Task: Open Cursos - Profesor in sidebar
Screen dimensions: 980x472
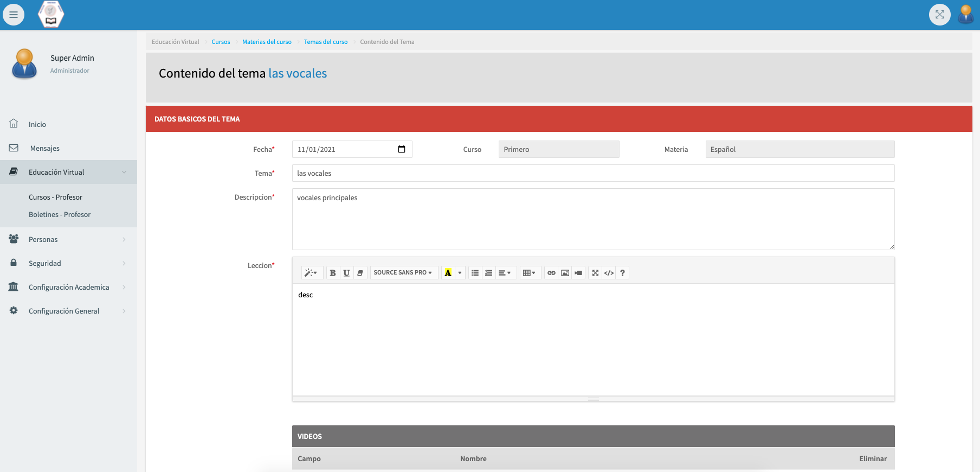Action: [x=55, y=197]
